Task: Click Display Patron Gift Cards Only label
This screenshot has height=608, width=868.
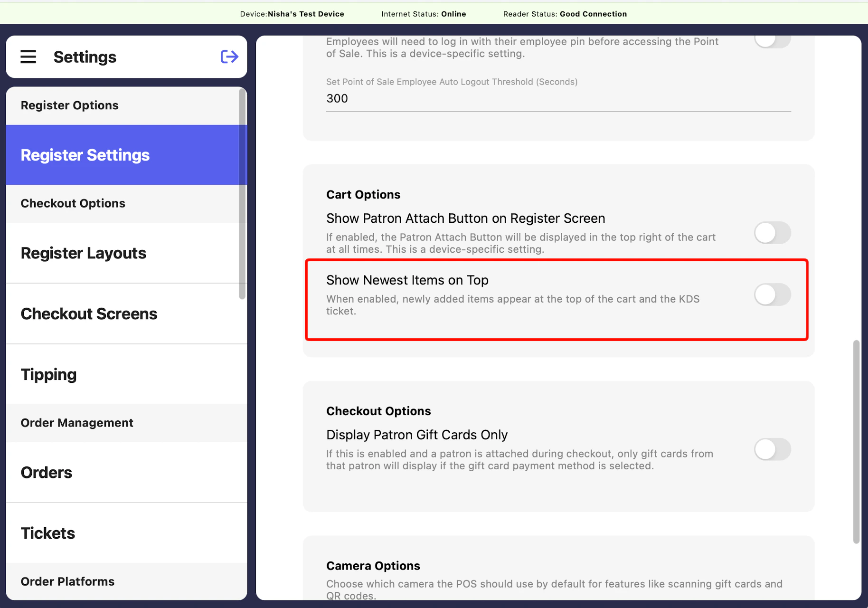Action: pos(417,435)
